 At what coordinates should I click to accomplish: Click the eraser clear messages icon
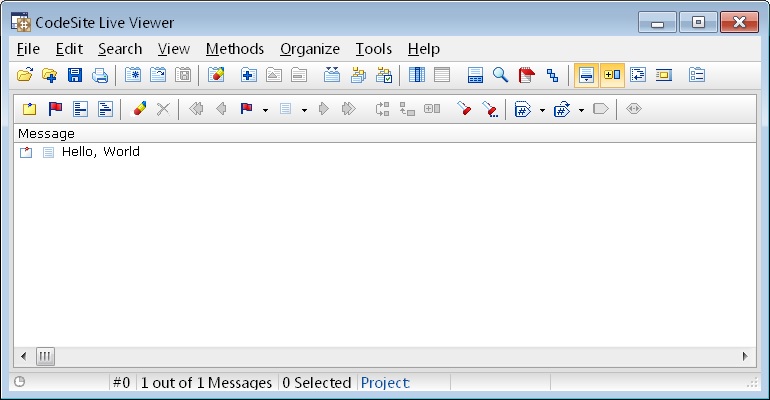click(x=139, y=109)
